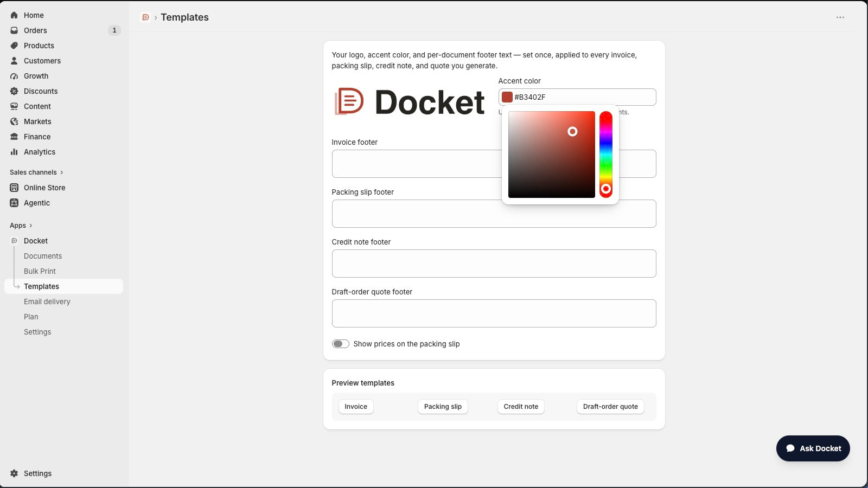Open Docket app Settings submenu item
This screenshot has width=868, height=488.
pyautogui.click(x=37, y=332)
